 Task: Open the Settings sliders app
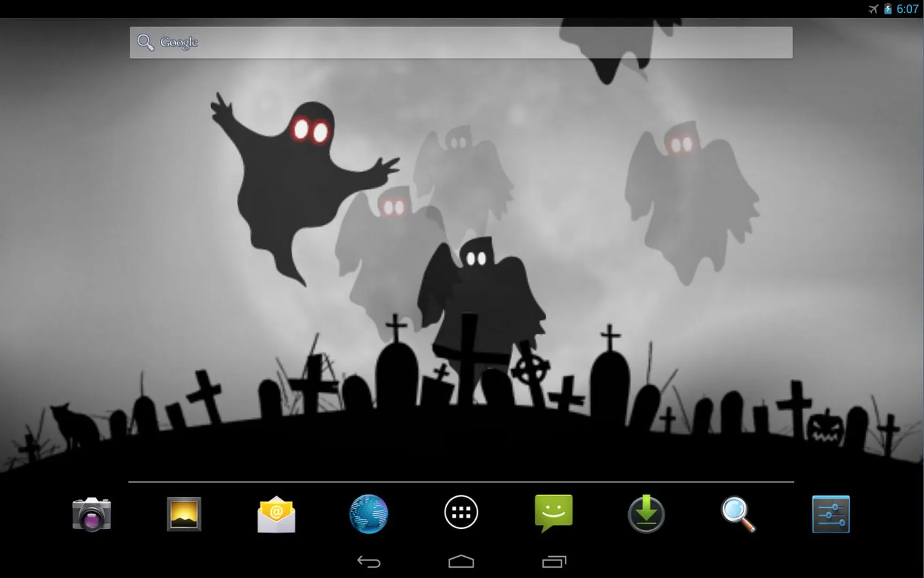coord(831,514)
